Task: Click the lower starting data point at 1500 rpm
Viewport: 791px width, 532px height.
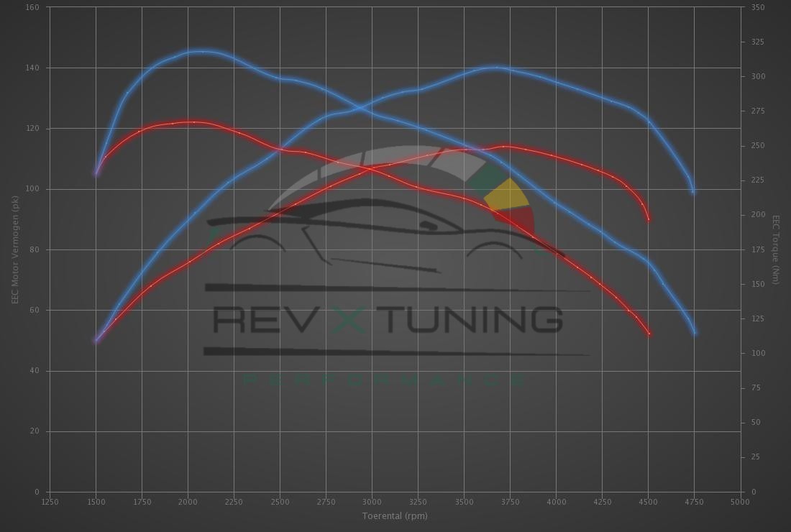Action: click(x=96, y=340)
